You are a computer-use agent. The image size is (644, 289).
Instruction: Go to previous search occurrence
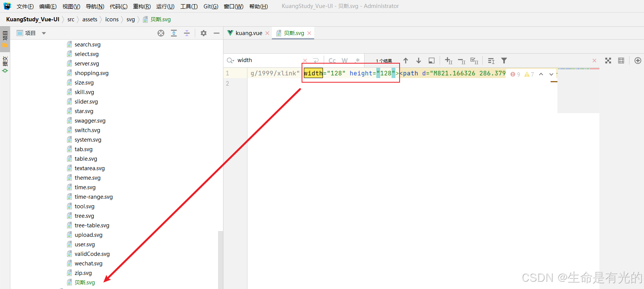(x=406, y=61)
